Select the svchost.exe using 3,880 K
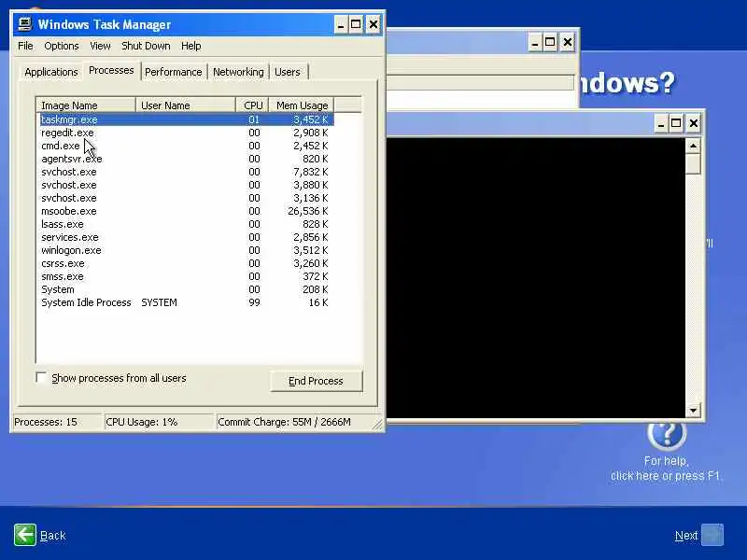747x560 pixels. pyautogui.click(x=68, y=185)
